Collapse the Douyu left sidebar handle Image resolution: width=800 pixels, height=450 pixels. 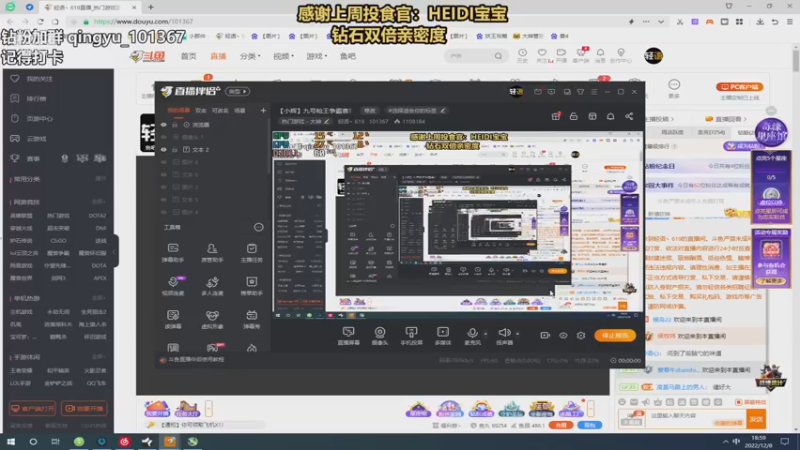pos(116,251)
